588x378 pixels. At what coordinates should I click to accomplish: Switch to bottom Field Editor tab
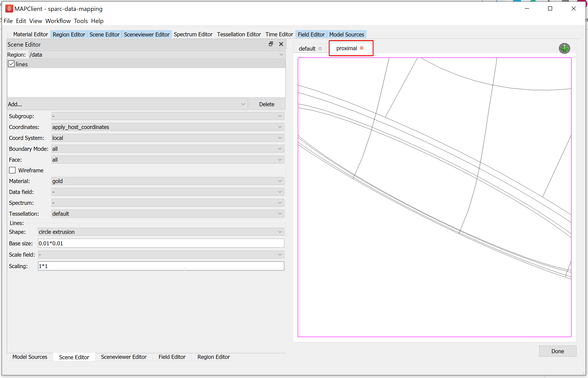pos(172,357)
